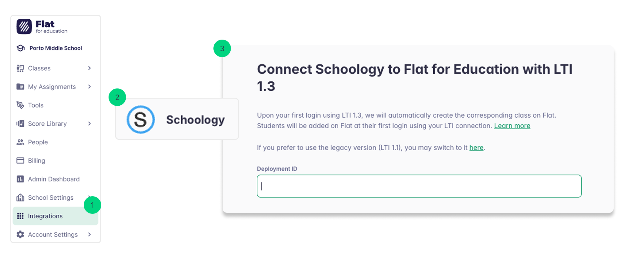Open the Admin Dashboard chart icon
Viewport: 644px width, 258px height.
[x=20, y=179]
